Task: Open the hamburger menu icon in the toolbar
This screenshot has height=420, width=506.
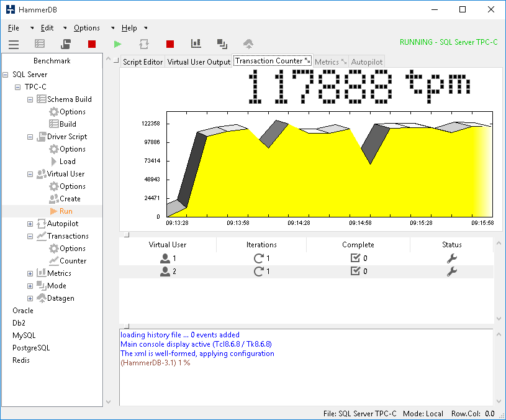Action: (14, 44)
